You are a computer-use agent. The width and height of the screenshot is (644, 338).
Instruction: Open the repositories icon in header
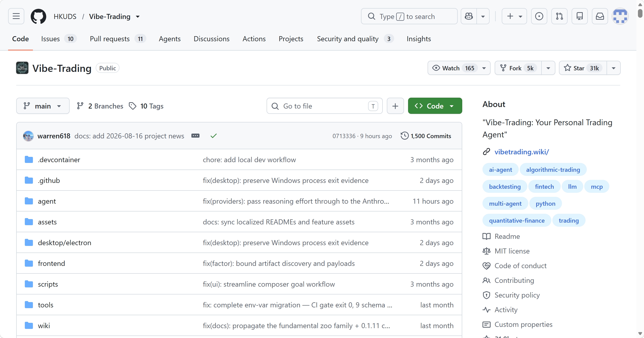click(580, 16)
